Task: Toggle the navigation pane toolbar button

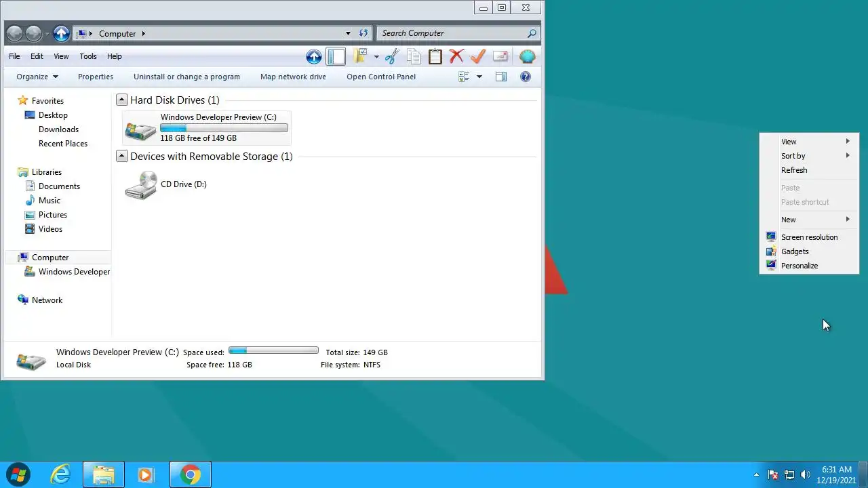Action: pos(336,57)
